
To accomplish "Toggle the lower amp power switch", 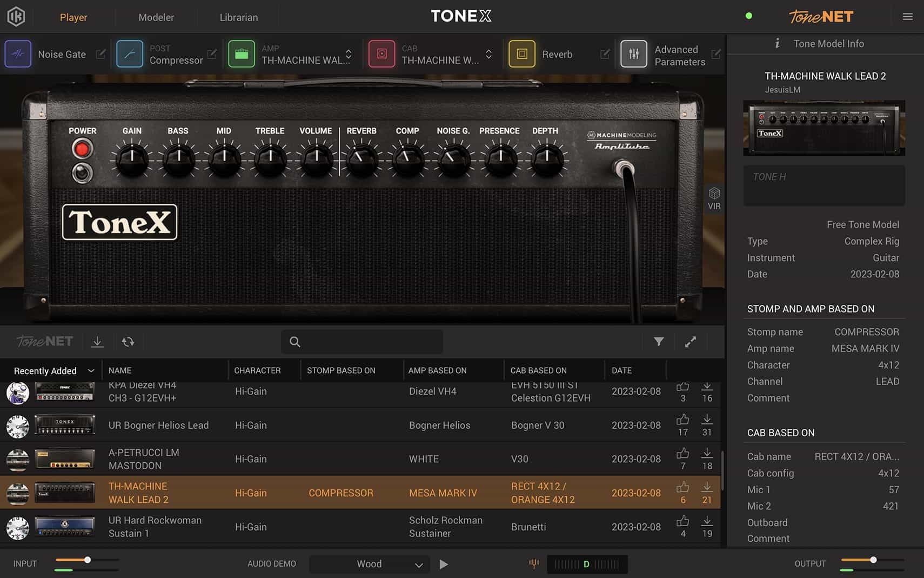I will 82,173.
